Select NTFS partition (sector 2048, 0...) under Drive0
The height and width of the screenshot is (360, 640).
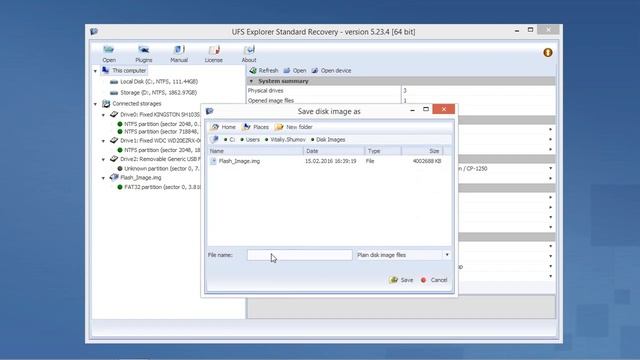click(x=162, y=124)
